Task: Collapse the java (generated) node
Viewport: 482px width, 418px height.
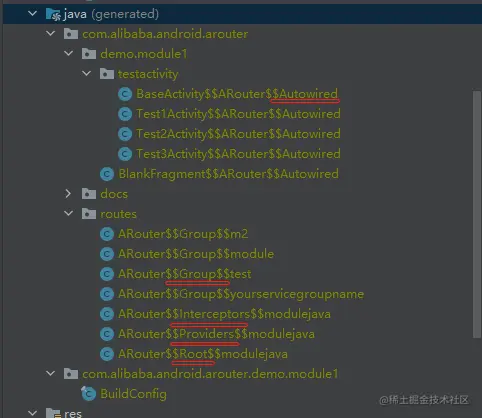Action: tap(32, 14)
